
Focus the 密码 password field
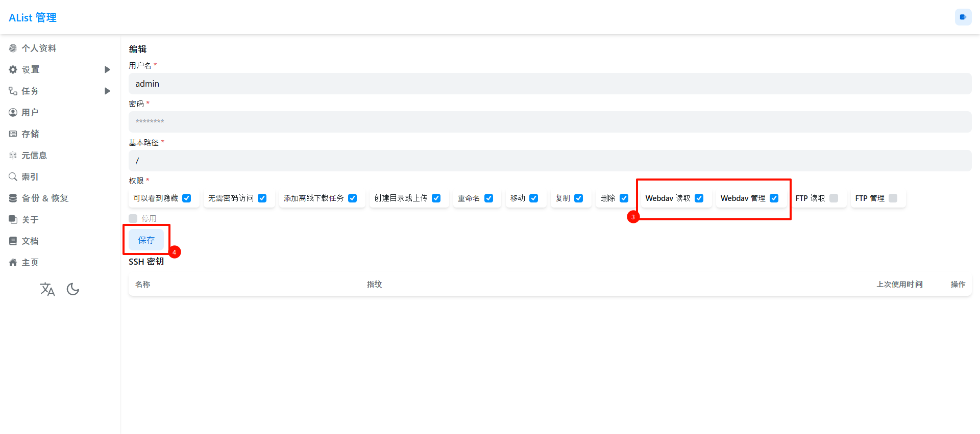tap(550, 122)
